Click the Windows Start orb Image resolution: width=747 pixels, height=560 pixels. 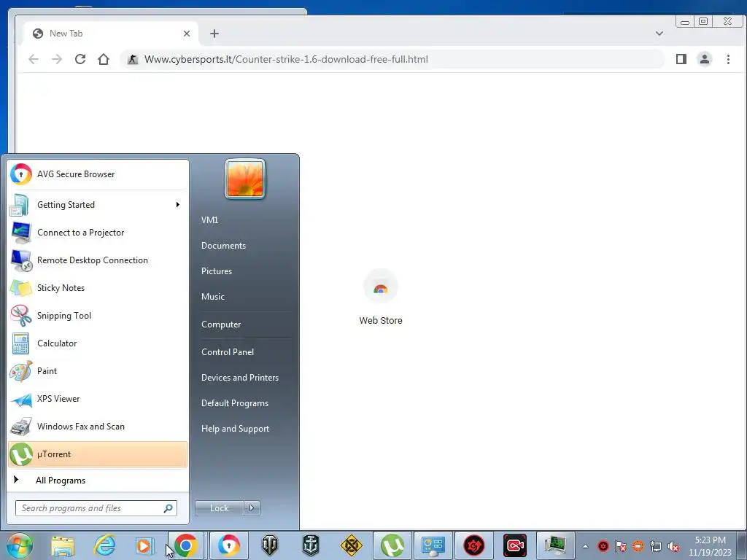[20, 545]
